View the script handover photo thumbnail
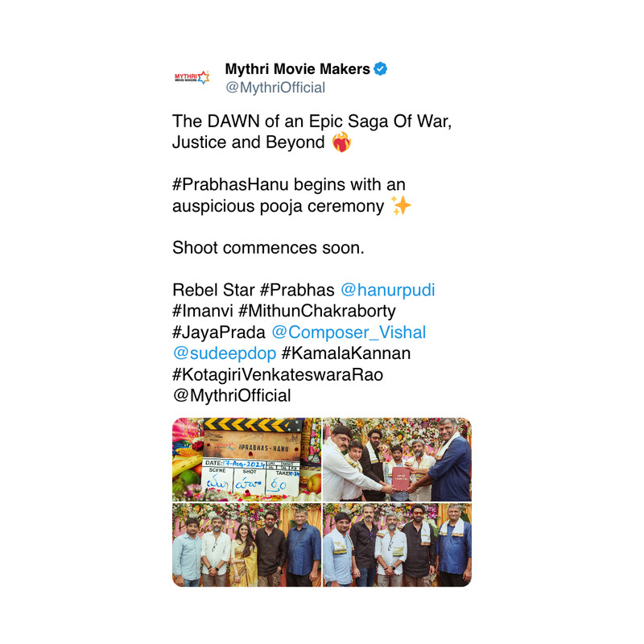The width and height of the screenshot is (644, 644). point(397,460)
